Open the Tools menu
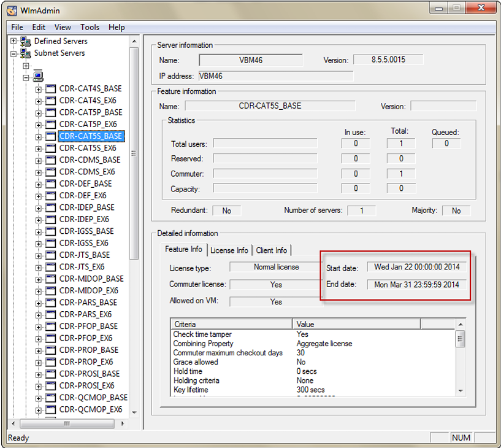The width and height of the screenshot is (501, 448). [x=90, y=27]
